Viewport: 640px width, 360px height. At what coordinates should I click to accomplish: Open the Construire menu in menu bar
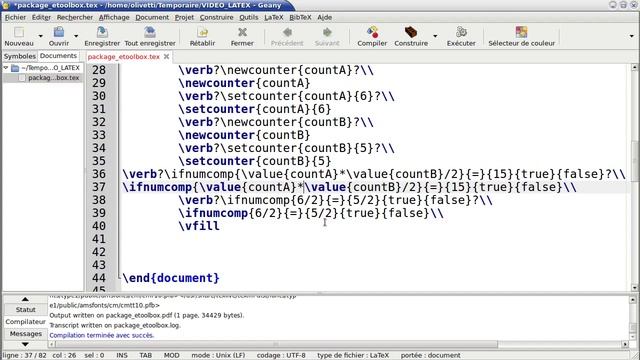coord(216,17)
